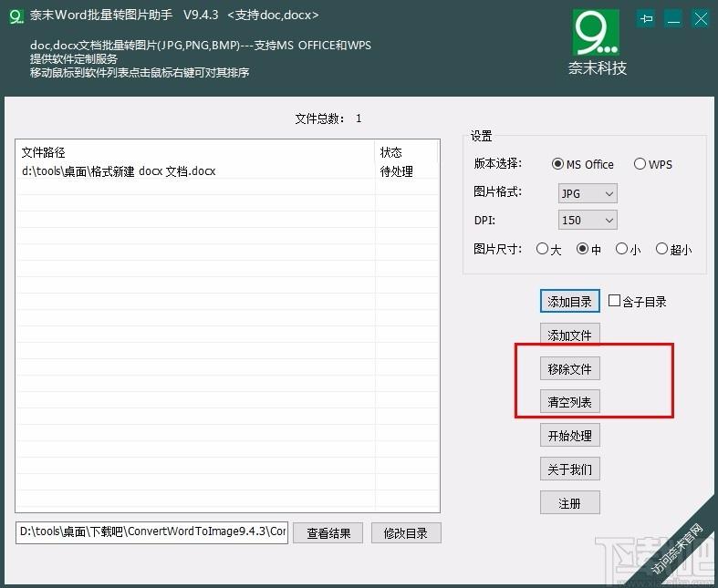View output via 查看结果 button
718x588 pixels.
pos(328,533)
